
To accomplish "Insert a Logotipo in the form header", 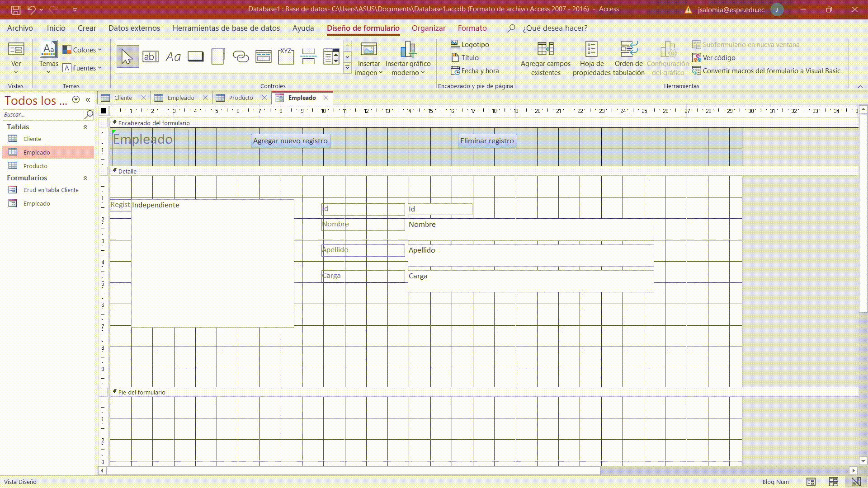I will (470, 44).
